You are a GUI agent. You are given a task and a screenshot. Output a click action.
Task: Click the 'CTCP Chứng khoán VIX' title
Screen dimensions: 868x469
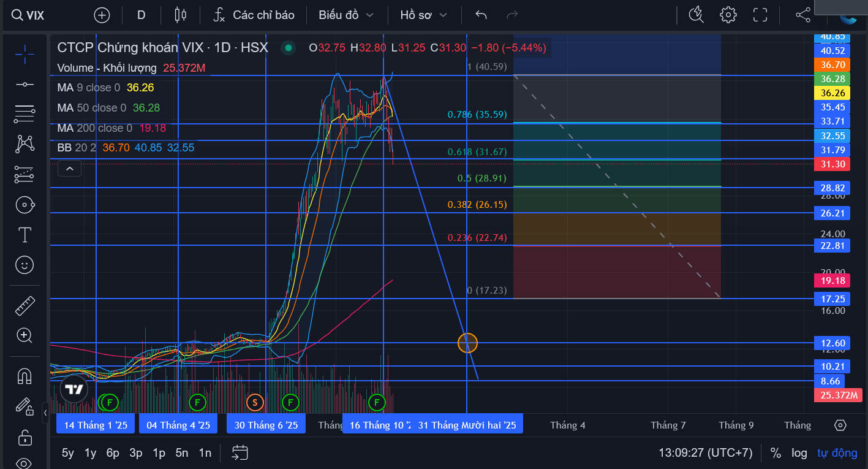point(130,47)
